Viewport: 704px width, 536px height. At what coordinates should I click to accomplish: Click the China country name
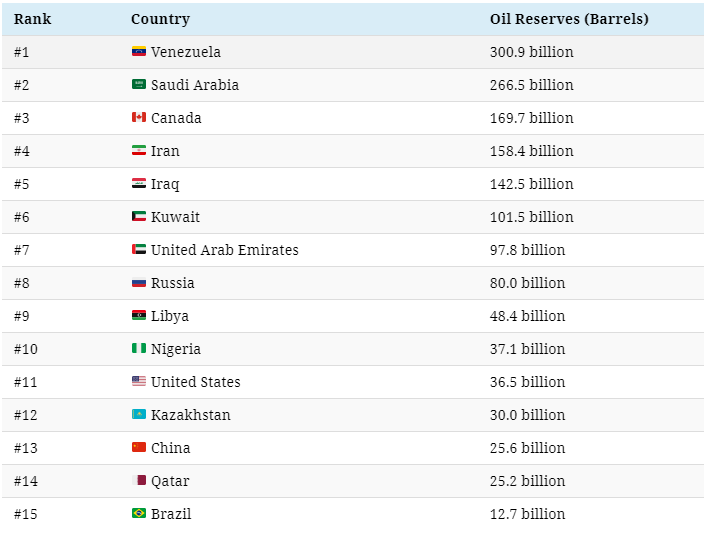171,448
